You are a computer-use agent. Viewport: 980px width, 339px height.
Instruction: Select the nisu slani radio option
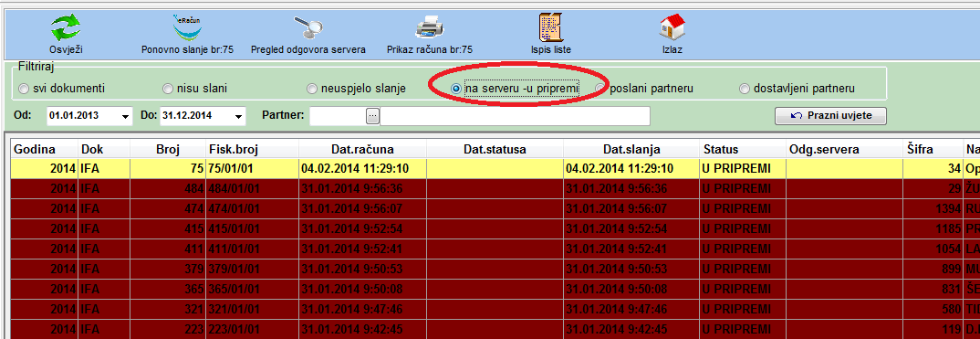[168, 89]
